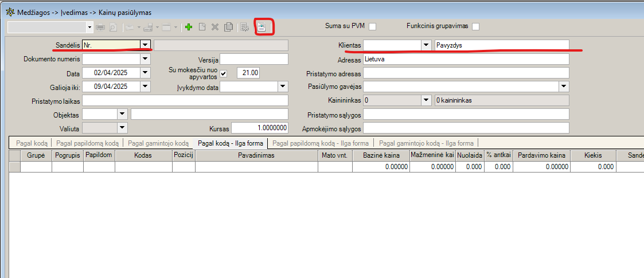The height and width of the screenshot is (278, 644).
Task: Open the Pagal gamintojo kodą - Ilga forma tab
Action: pos(426,143)
